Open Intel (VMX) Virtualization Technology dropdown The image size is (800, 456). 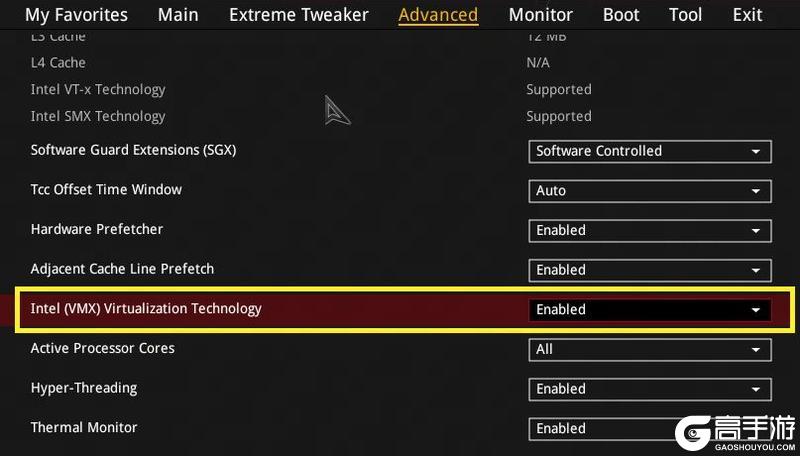pyautogui.click(x=650, y=310)
